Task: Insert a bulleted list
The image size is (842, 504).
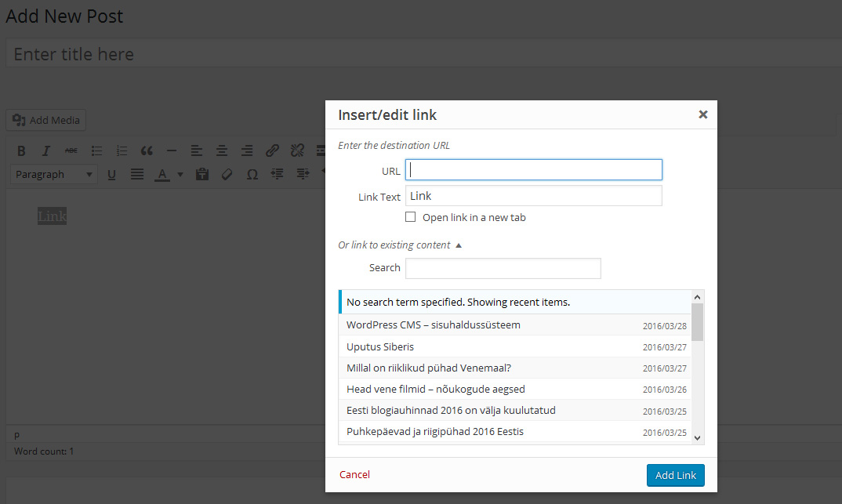Action: coord(96,151)
